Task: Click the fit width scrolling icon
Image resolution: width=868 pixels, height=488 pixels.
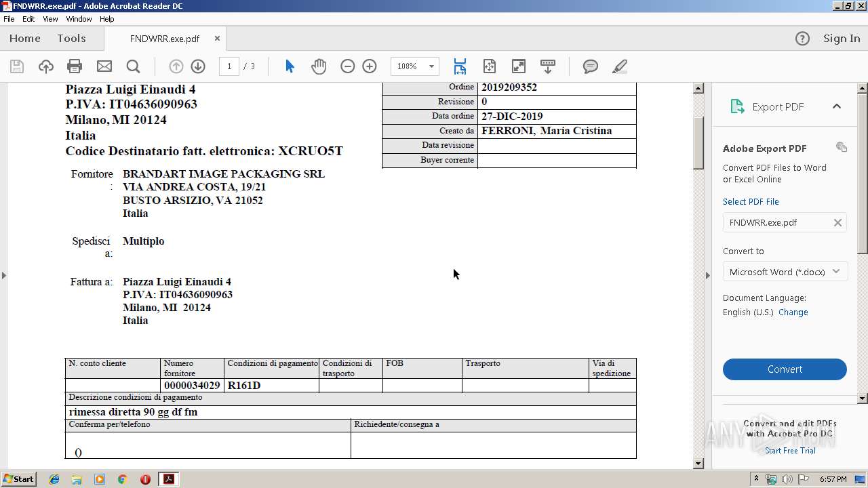Action: (460, 66)
